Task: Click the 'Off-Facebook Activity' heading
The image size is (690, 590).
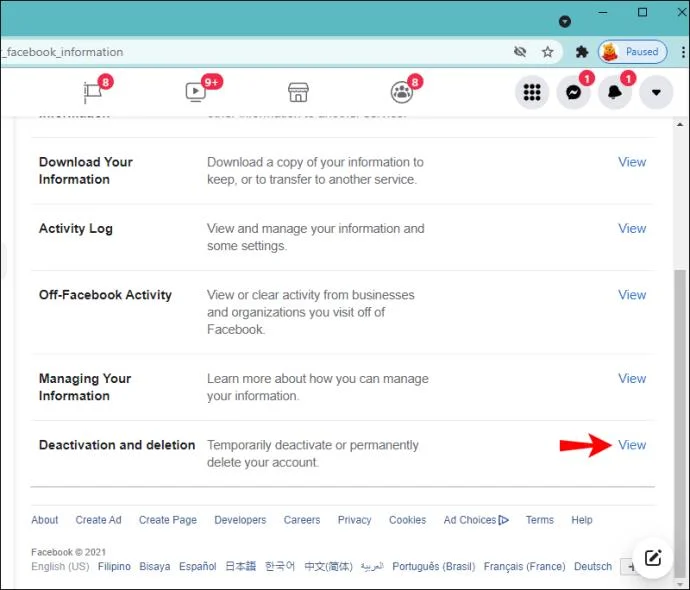Action: click(x=105, y=295)
